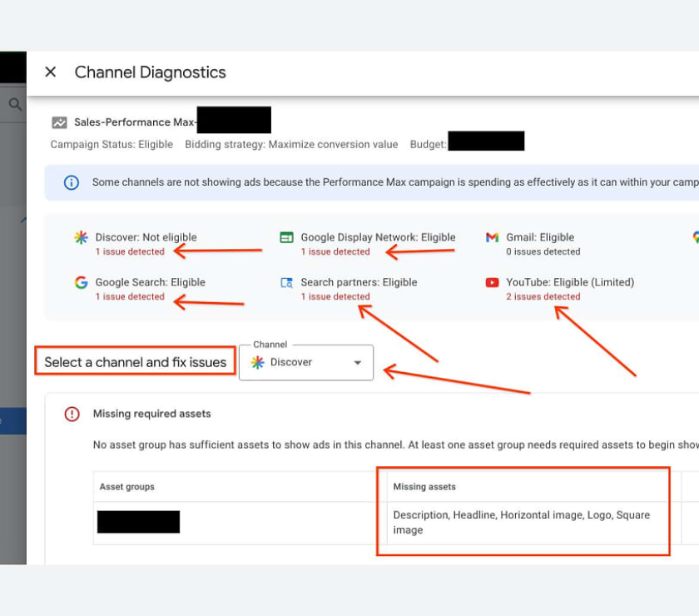Screen dimensions: 699x616
Task: Open Google Search's 1 issue detected link
Action: [130, 296]
